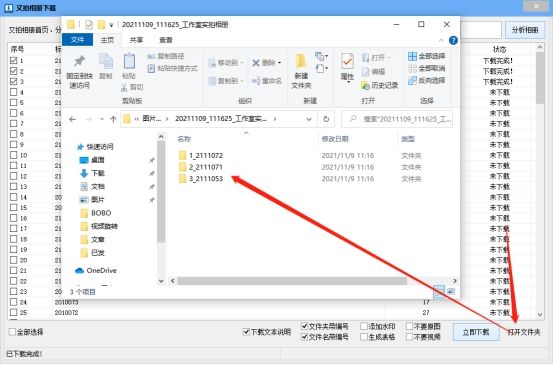Open Quick Access Toolbar customize dropdown
The image size is (553, 365).
pyautogui.click(x=111, y=25)
